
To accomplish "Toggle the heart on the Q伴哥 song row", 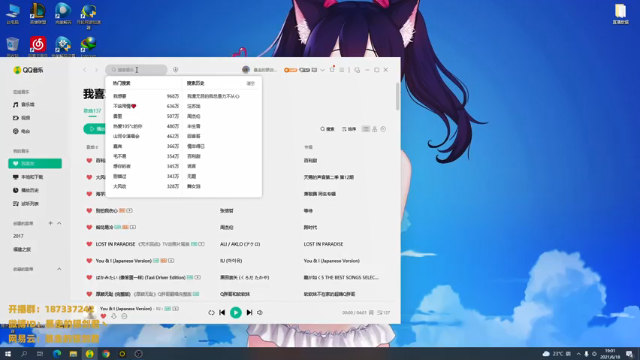I will point(89,294).
